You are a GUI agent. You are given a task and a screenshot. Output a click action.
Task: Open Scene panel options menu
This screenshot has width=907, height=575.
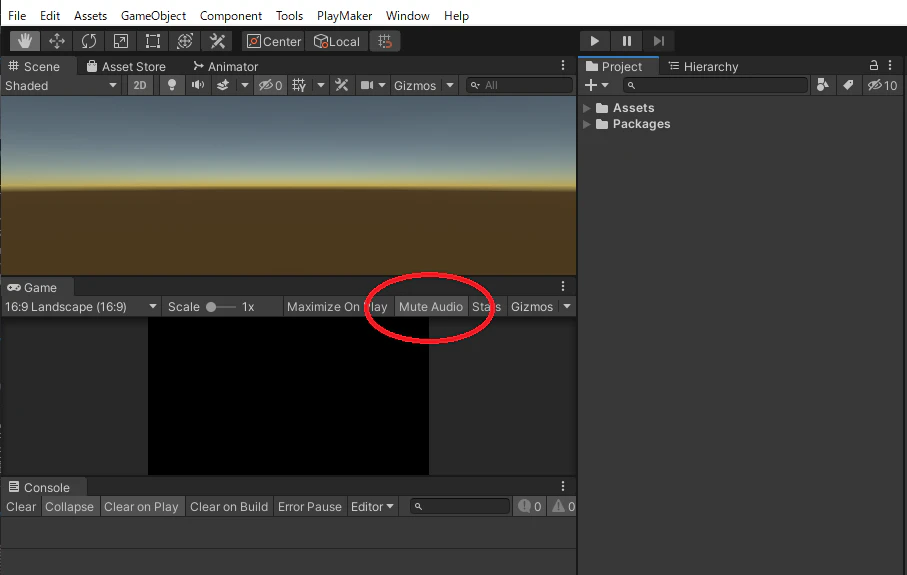click(563, 65)
